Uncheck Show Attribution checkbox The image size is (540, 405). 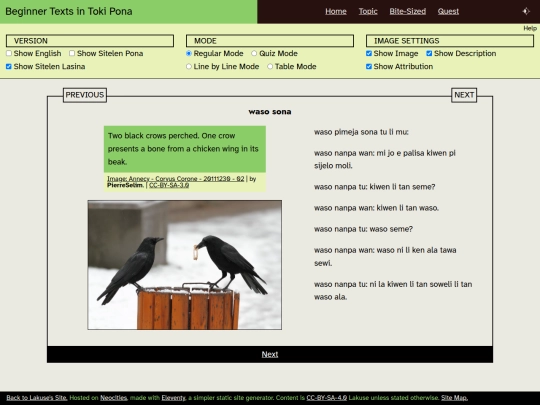[369, 66]
